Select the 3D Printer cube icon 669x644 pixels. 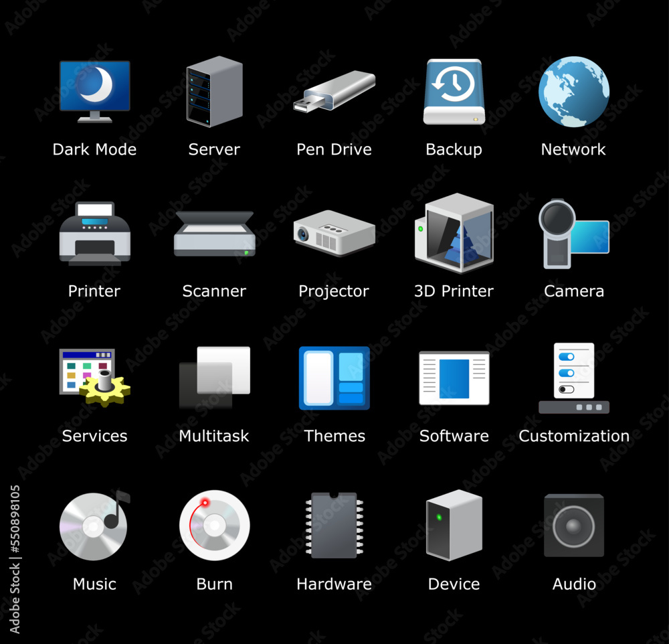(x=454, y=233)
